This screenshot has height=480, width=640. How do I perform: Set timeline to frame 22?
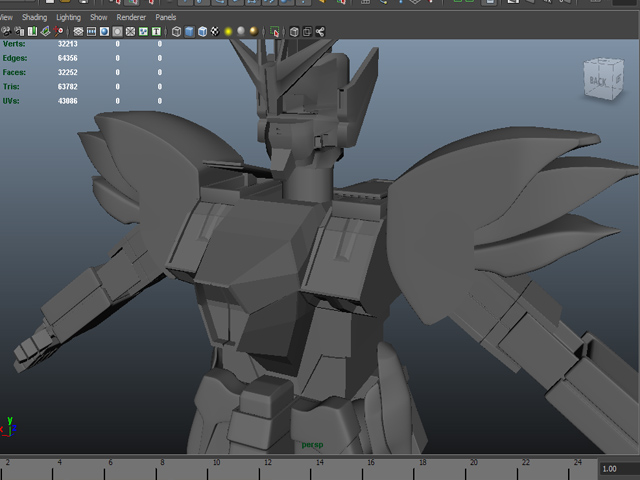525,462
